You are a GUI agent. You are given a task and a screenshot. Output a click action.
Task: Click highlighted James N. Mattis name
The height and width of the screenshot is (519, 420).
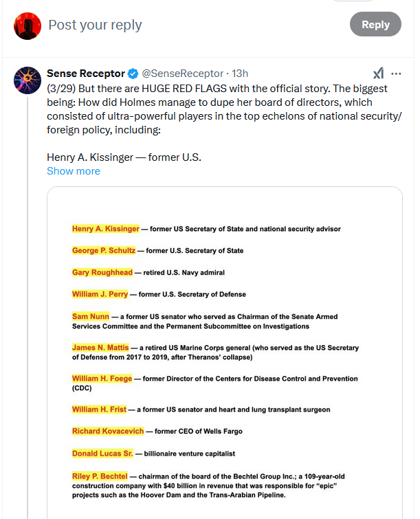point(100,348)
